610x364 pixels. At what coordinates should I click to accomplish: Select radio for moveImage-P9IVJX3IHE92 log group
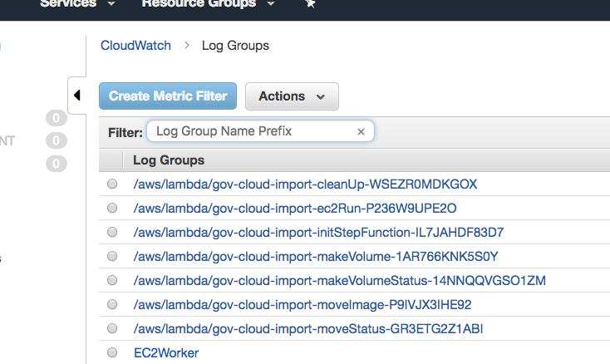(x=112, y=304)
